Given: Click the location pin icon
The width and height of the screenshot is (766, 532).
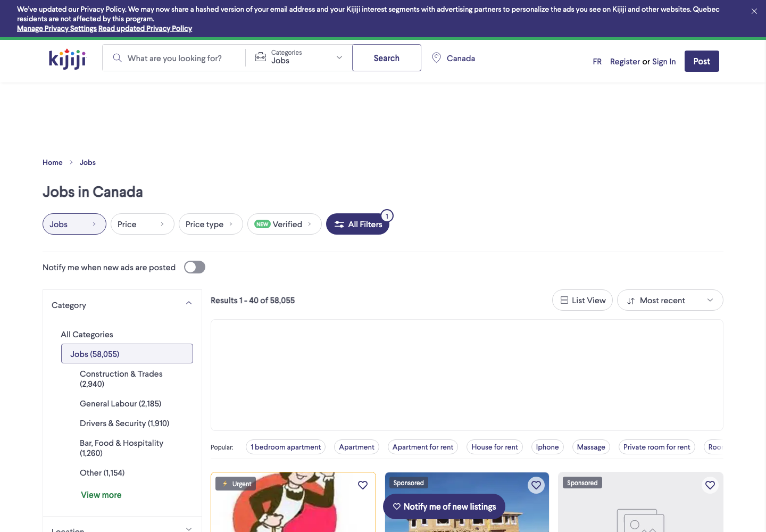Looking at the screenshot, I should 436,58.
